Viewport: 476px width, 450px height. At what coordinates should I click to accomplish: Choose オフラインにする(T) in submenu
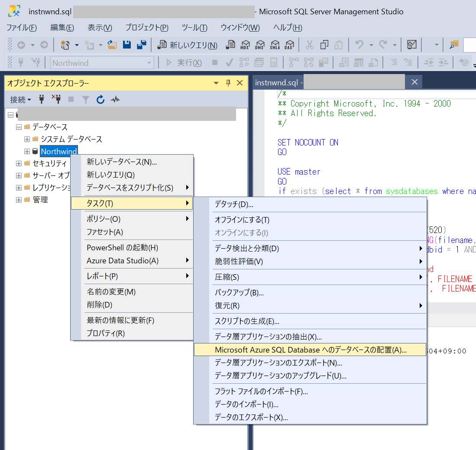tap(310, 220)
